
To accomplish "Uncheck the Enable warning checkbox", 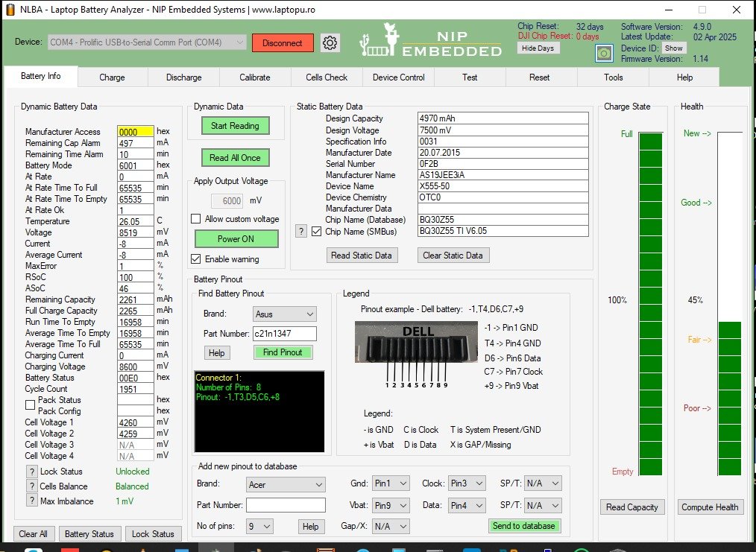I will pyautogui.click(x=196, y=259).
